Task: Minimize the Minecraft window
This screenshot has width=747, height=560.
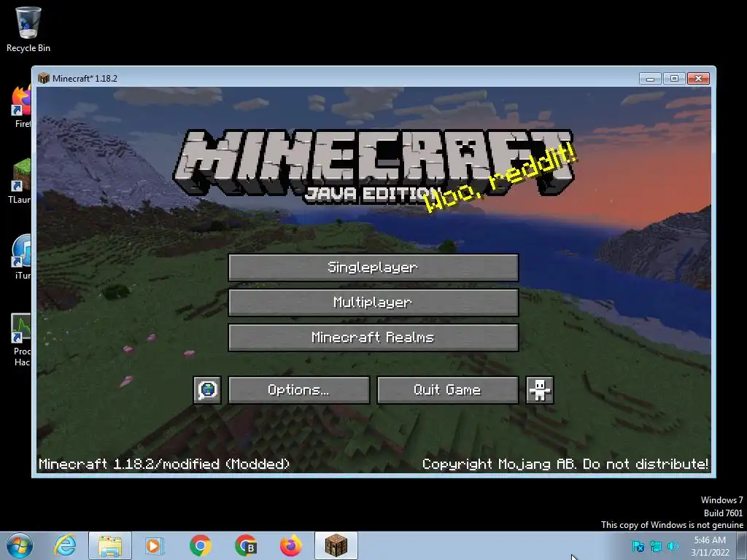Action: 650,78
